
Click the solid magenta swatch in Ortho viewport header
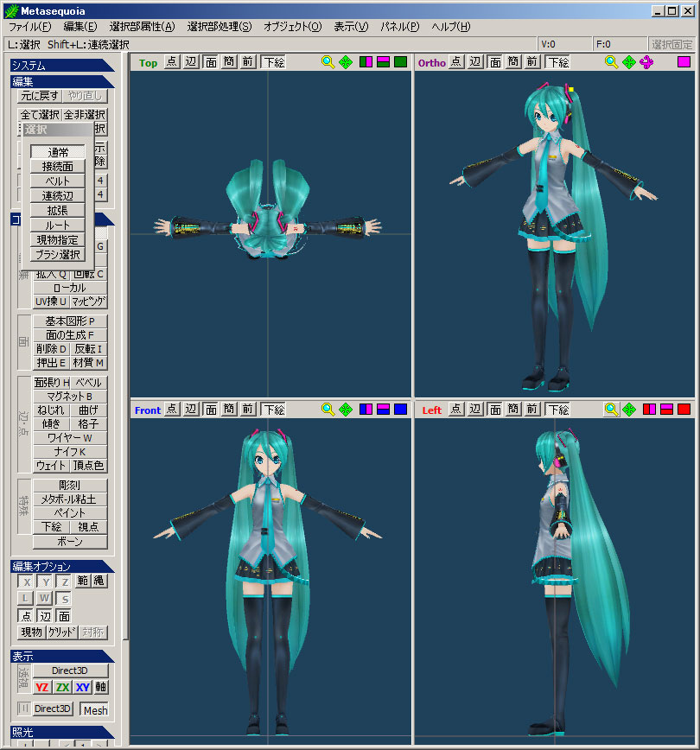click(x=684, y=62)
